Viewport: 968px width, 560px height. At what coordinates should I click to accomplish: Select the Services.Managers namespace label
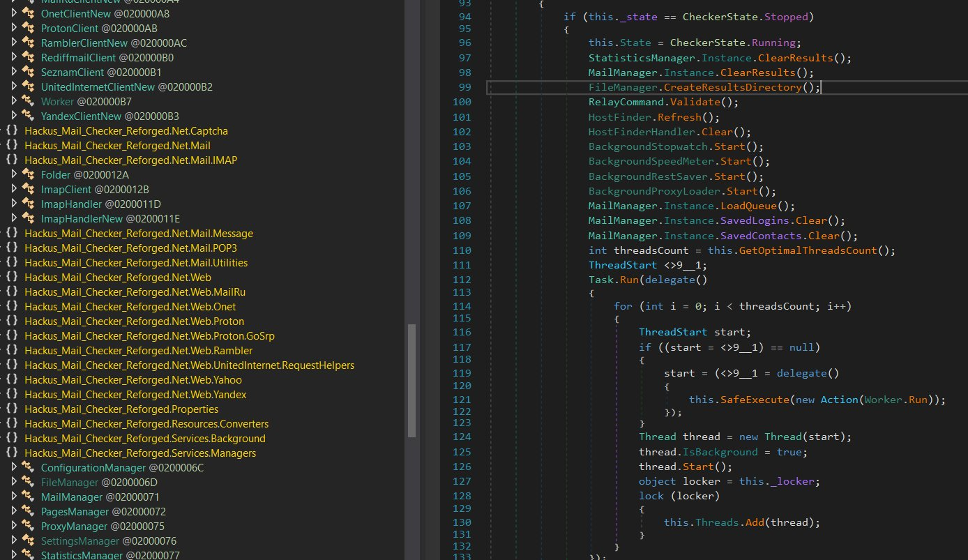tap(140, 453)
